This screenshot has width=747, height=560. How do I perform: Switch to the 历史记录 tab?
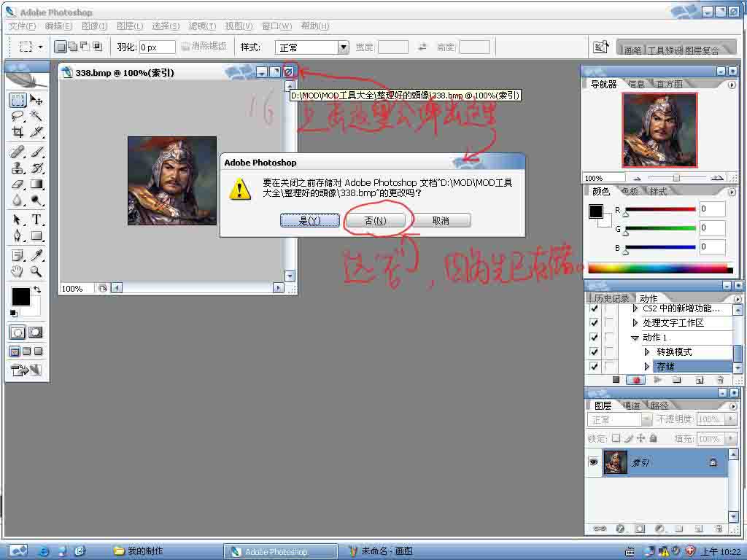(x=612, y=298)
